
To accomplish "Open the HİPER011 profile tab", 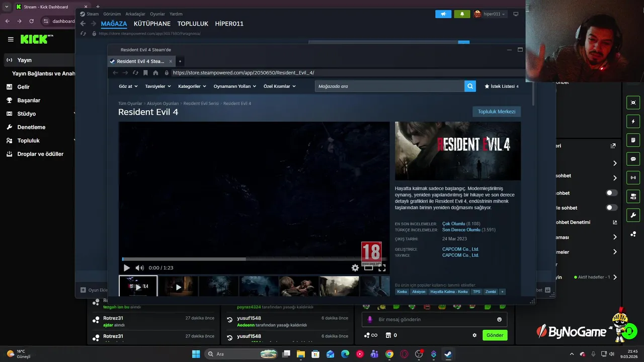I will (x=229, y=24).
